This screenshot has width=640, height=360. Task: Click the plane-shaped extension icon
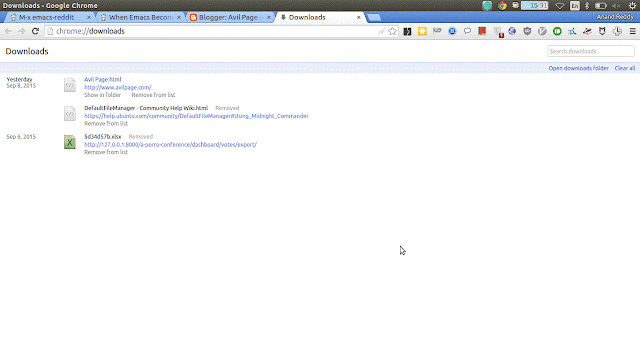tap(587, 31)
